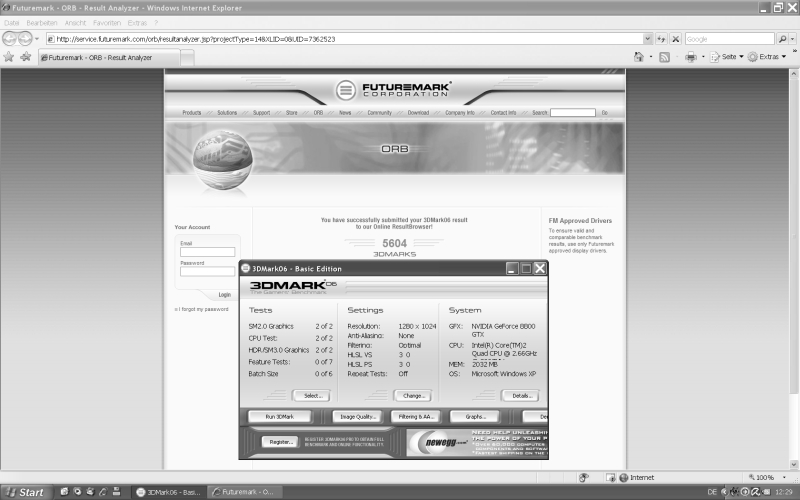
Task: Open the ? help menu
Action: tap(156, 23)
